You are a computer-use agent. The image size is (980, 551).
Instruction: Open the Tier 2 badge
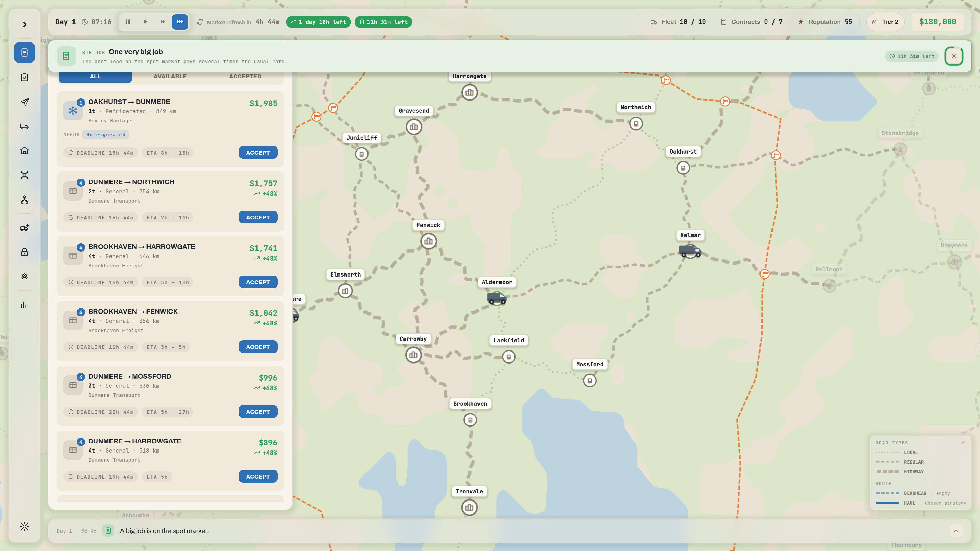click(x=885, y=22)
